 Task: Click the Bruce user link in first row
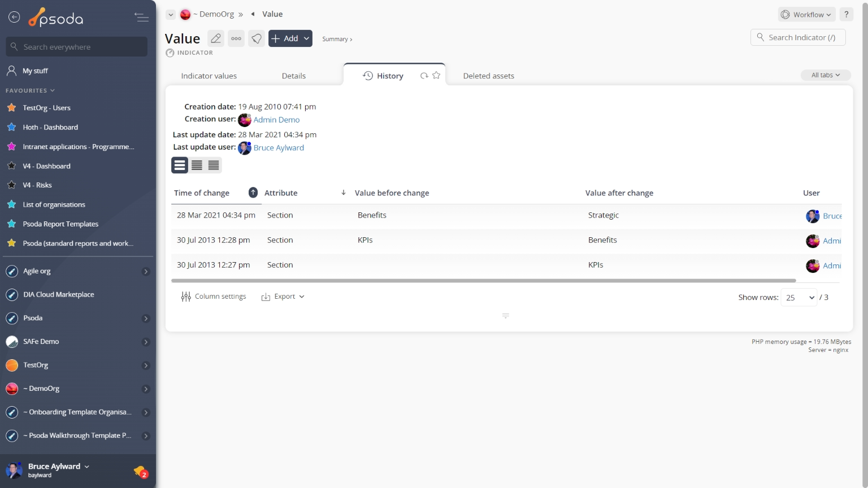tap(832, 216)
